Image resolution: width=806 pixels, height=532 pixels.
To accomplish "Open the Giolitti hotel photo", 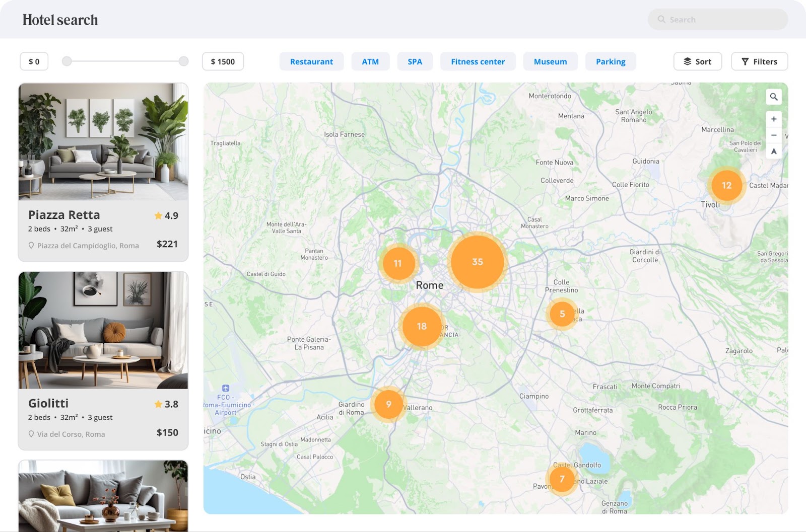I will point(103,330).
